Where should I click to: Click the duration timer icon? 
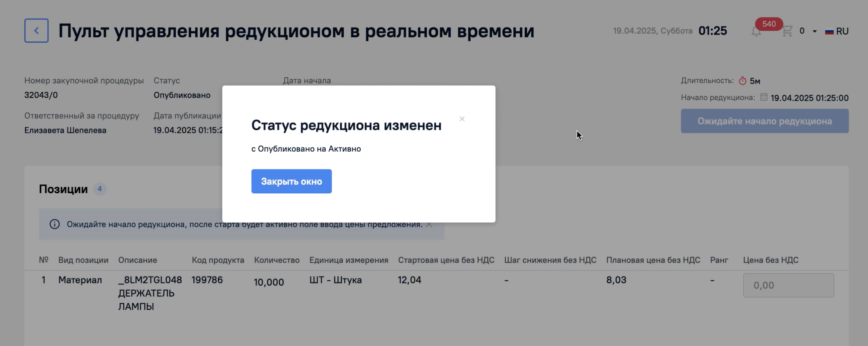coord(743,81)
